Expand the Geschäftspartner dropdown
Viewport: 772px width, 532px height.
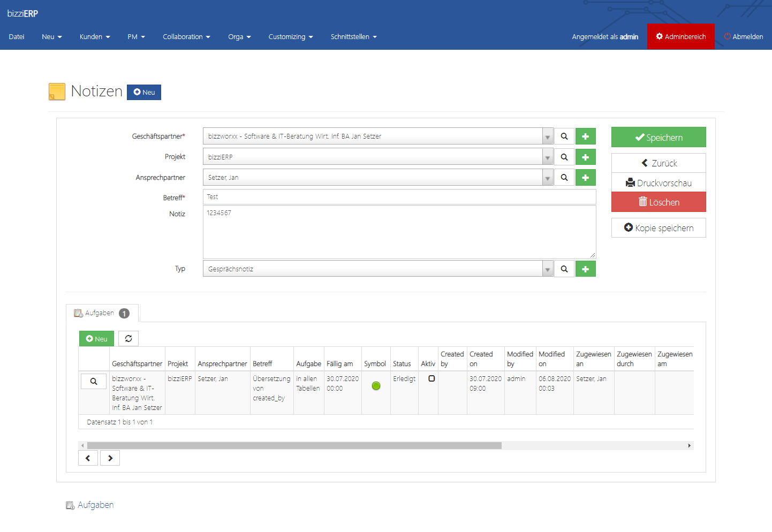pyautogui.click(x=547, y=137)
